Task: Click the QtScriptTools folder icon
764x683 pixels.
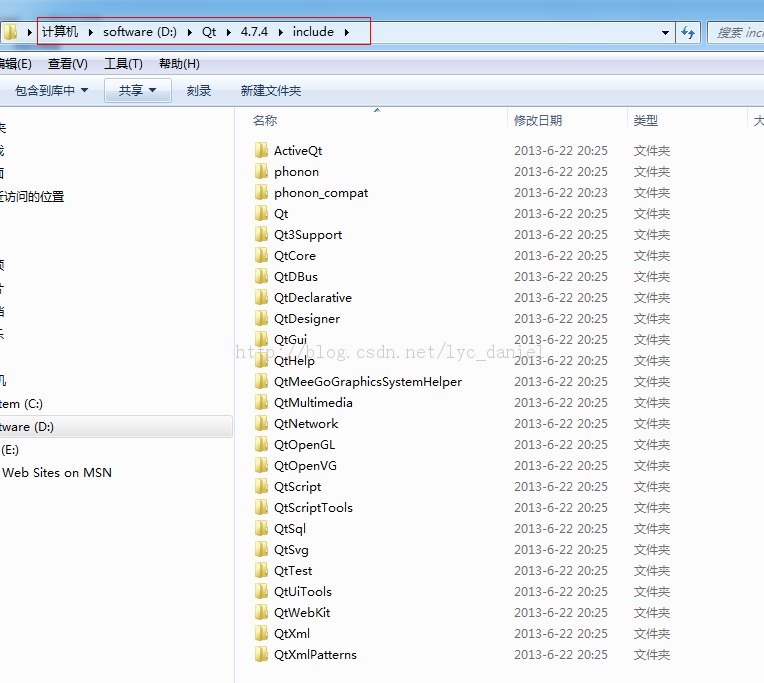Action: pyautogui.click(x=261, y=507)
